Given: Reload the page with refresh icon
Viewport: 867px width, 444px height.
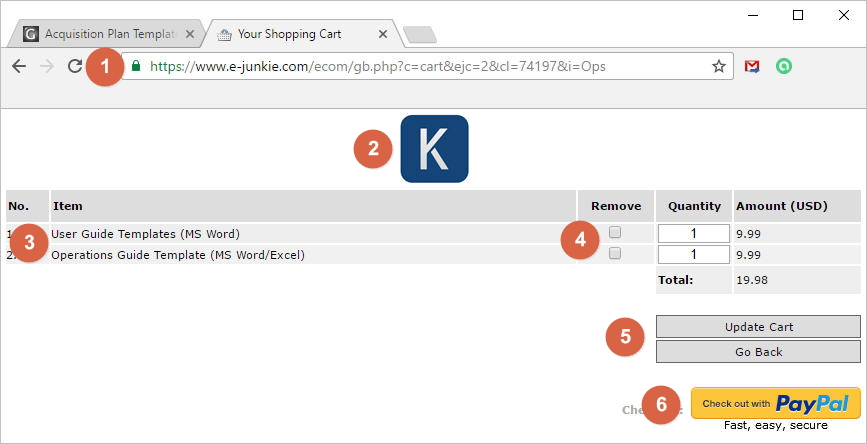Looking at the screenshot, I should click(75, 67).
